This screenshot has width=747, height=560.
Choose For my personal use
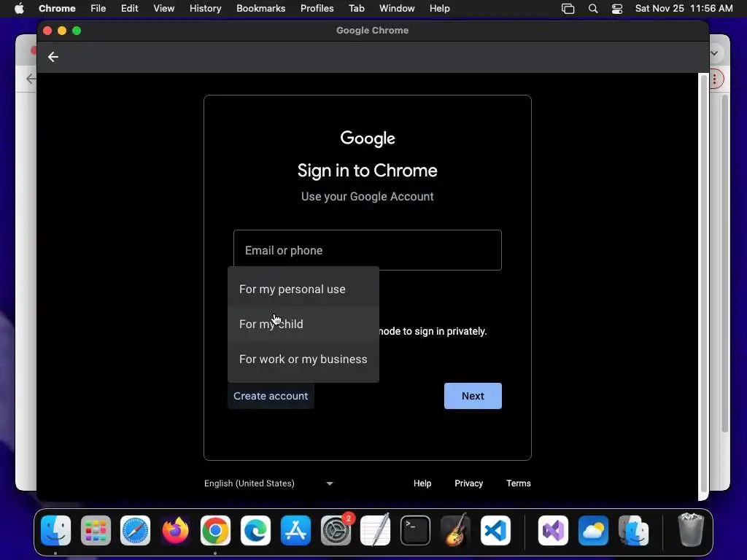pyautogui.click(x=303, y=289)
